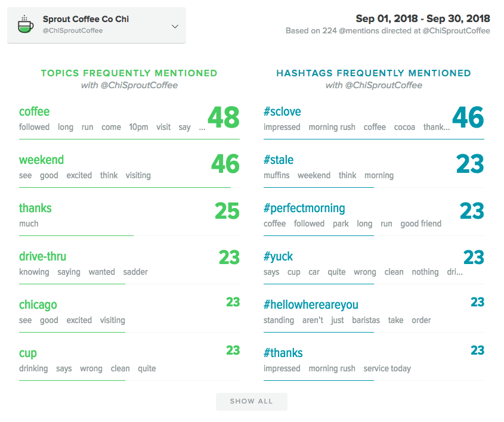Select the 'weekend' topic
The height and width of the screenshot is (422, 504).
coord(41,160)
